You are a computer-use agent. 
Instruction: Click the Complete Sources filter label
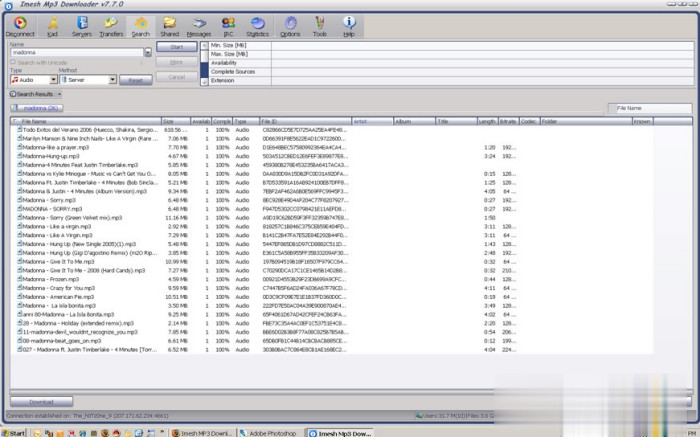tap(233, 72)
